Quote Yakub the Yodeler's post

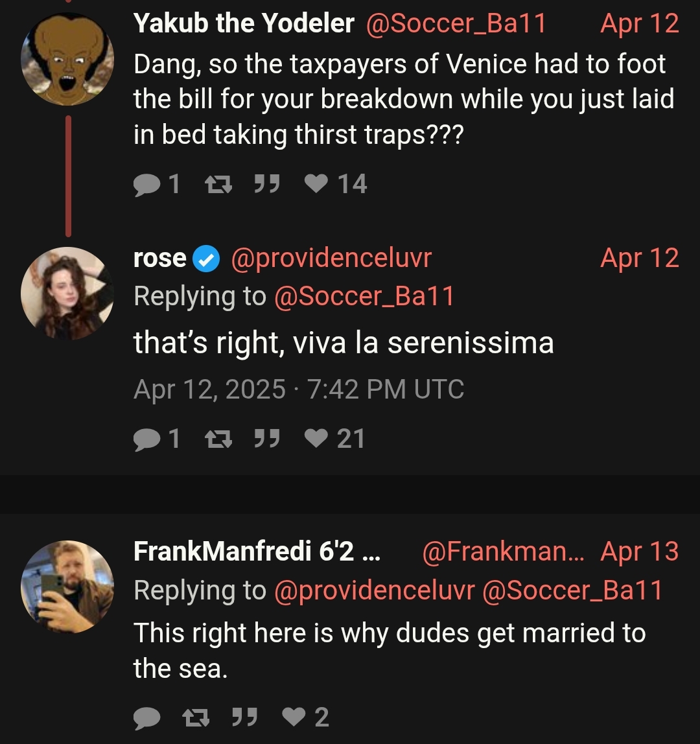(x=266, y=185)
